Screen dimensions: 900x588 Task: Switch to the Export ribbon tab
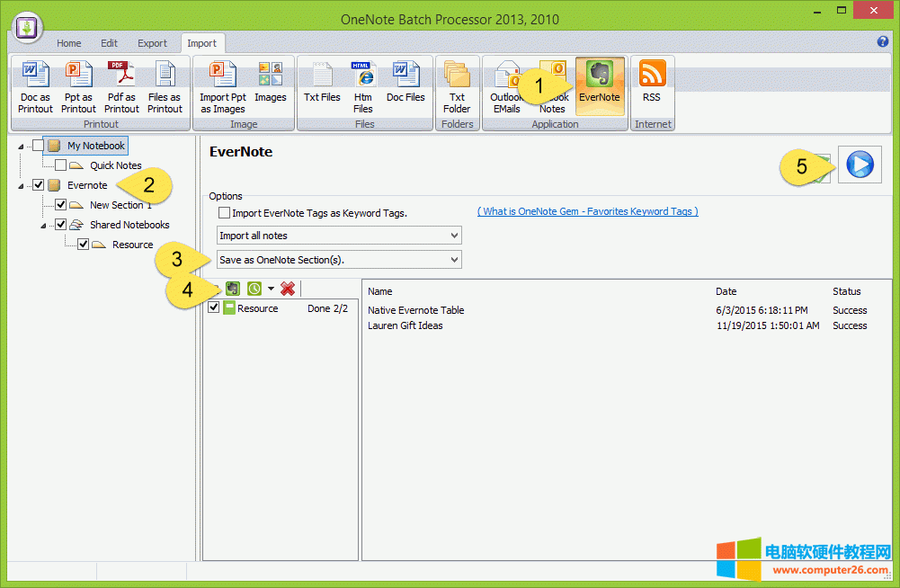[152, 42]
